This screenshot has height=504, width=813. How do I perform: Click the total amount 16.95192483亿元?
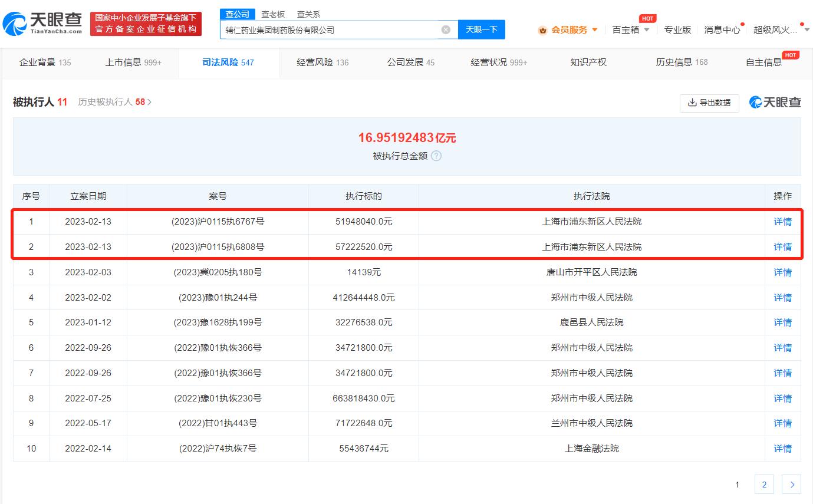pos(407,138)
